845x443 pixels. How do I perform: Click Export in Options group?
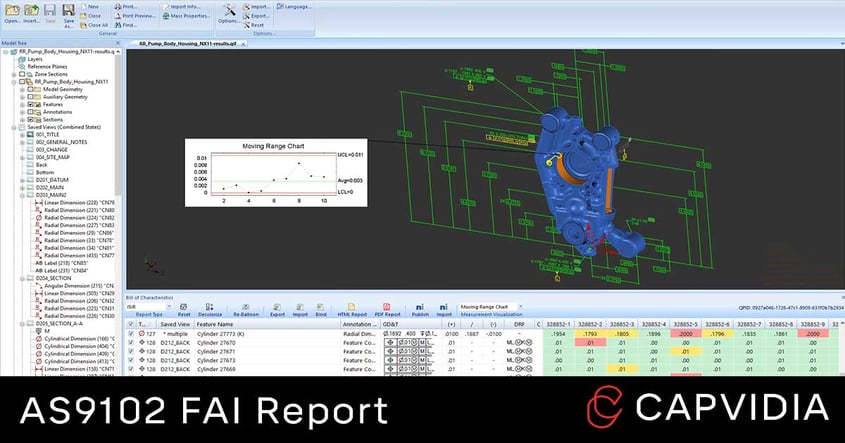tap(255, 16)
